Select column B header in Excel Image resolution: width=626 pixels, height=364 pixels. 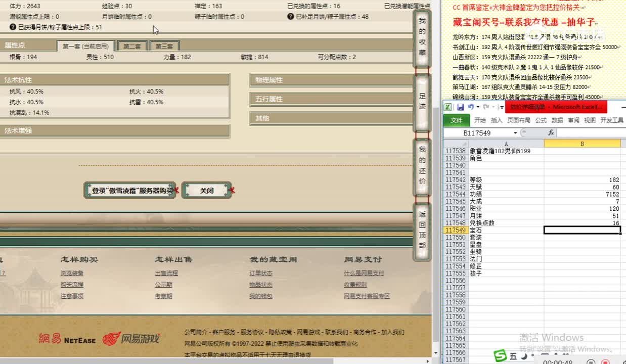(582, 144)
